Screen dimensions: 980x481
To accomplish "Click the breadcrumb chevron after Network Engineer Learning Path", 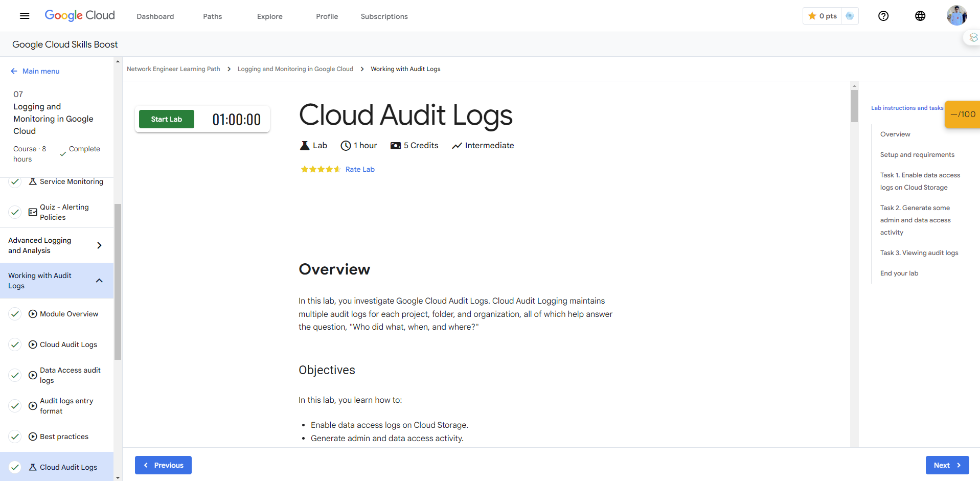I will tap(229, 69).
